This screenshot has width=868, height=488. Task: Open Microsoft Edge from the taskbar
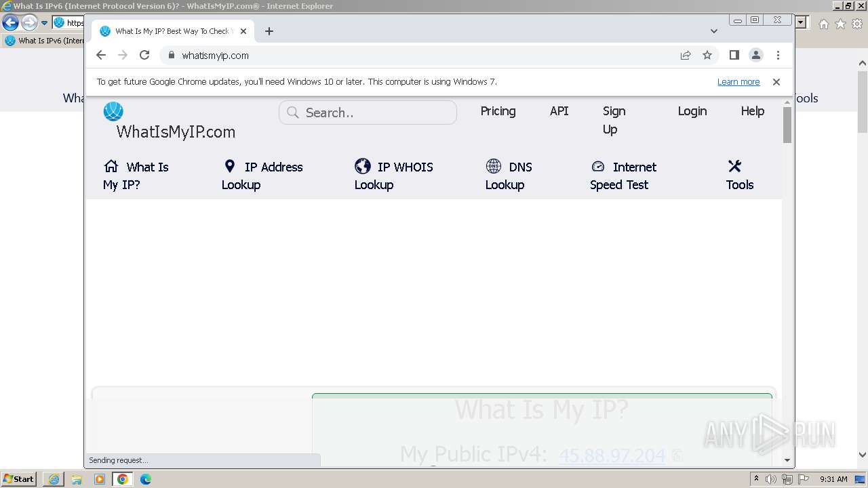tap(146, 479)
